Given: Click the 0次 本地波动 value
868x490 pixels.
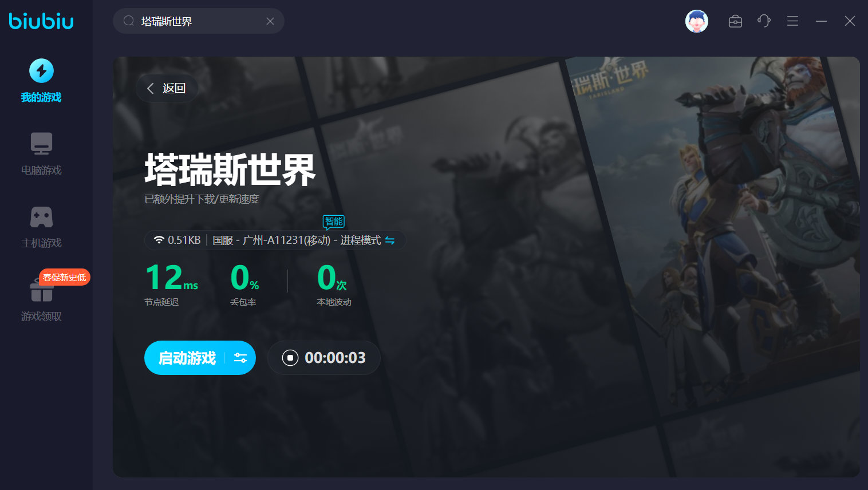Looking at the screenshot, I should coord(332,278).
